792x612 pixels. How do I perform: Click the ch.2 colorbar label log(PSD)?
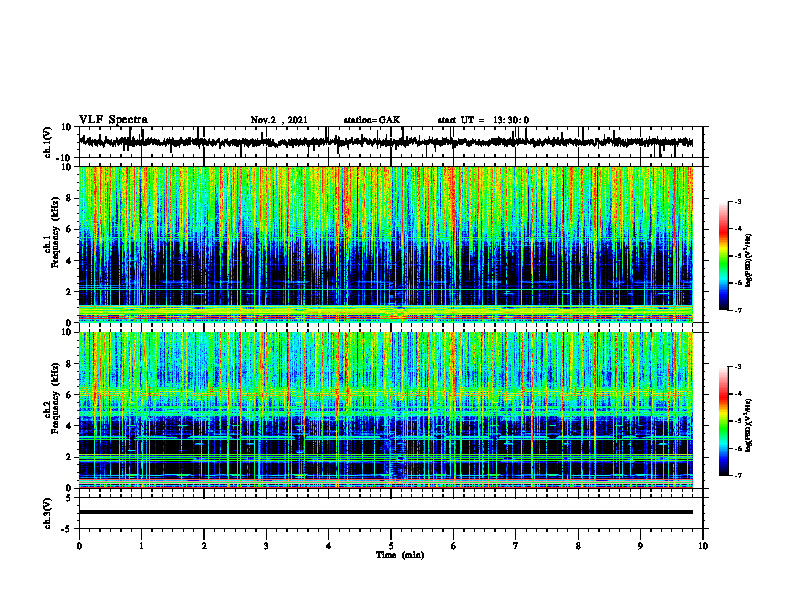(x=749, y=425)
